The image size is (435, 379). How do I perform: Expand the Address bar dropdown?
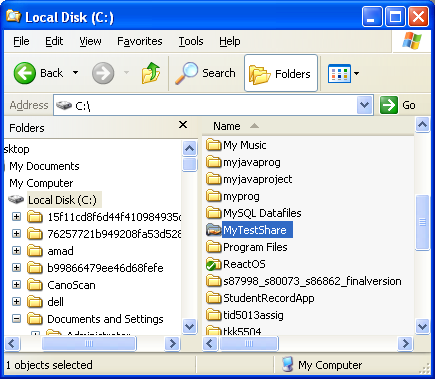pos(364,105)
